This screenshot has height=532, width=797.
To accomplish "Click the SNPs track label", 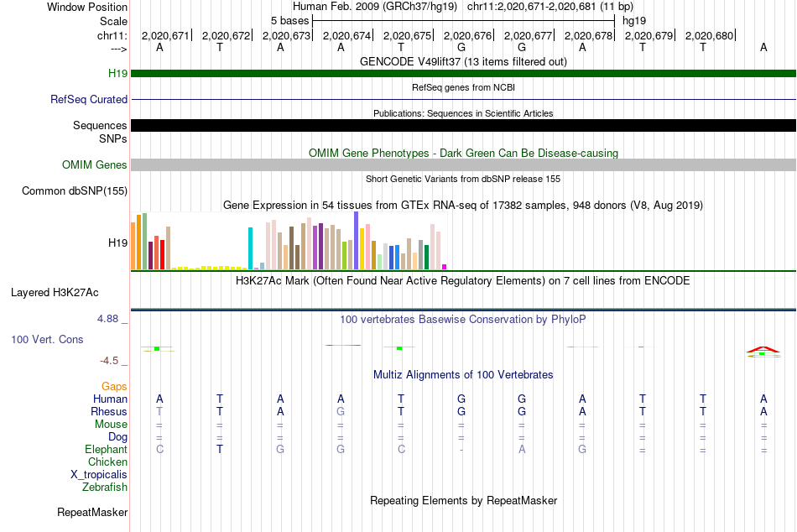I will [113, 138].
